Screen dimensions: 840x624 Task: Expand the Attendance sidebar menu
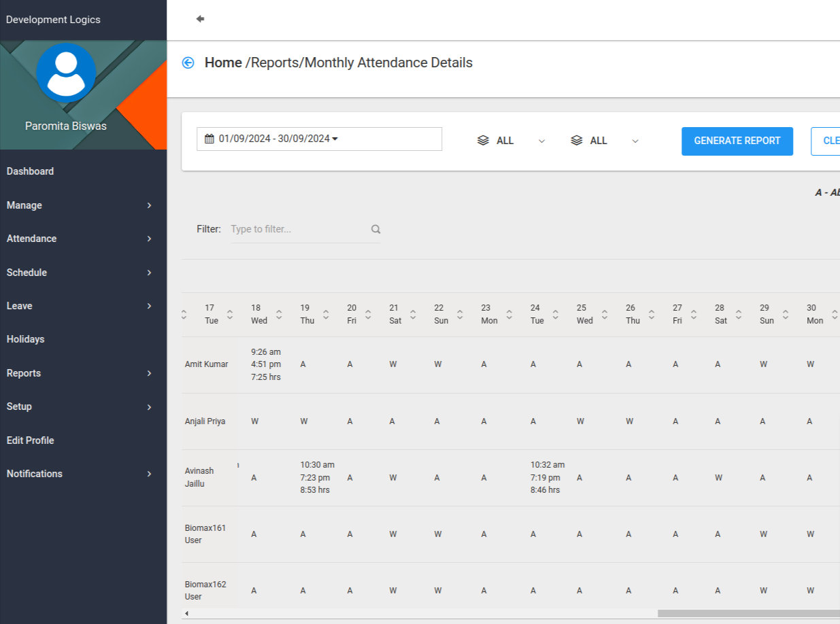tap(83, 239)
